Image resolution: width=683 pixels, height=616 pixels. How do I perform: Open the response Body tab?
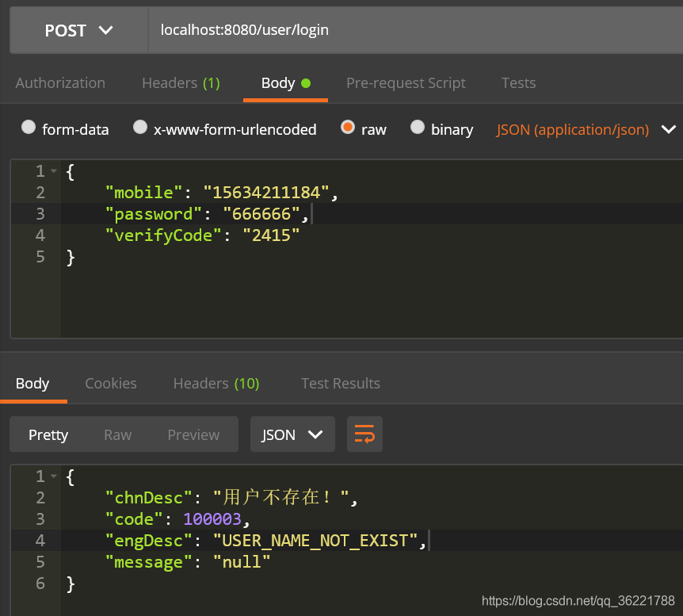[x=32, y=383]
